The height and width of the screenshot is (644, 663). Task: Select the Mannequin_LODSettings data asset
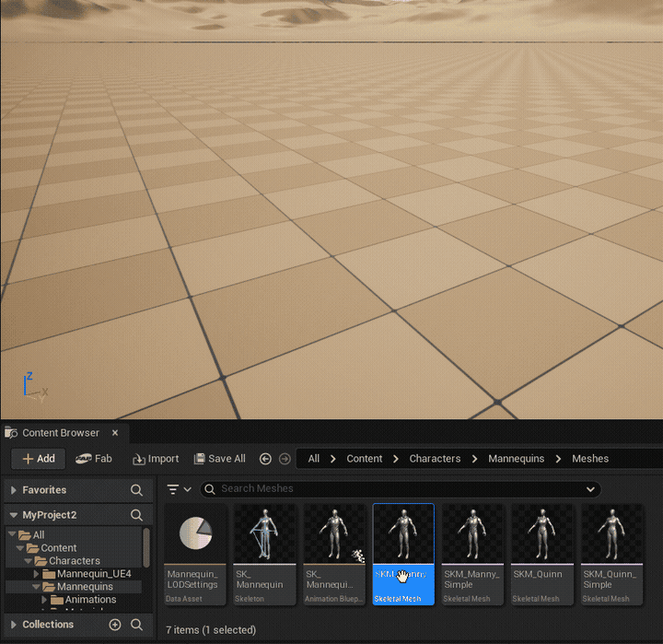tap(194, 555)
